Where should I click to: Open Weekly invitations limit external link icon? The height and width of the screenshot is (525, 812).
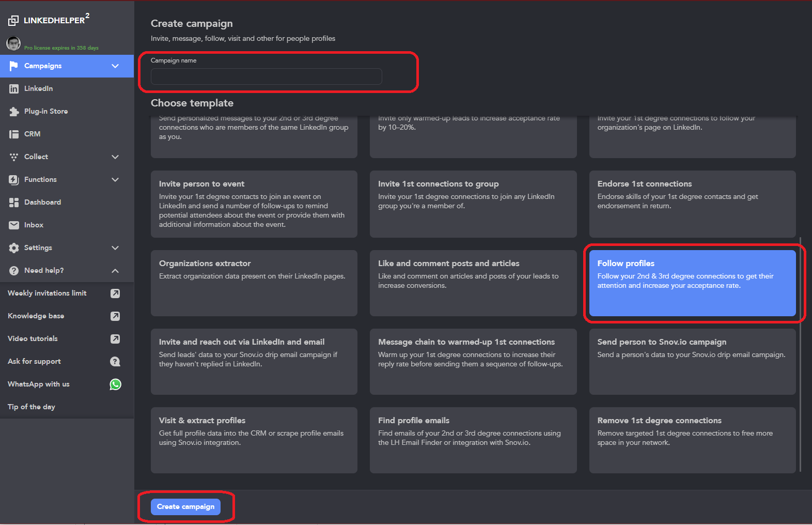click(115, 294)
